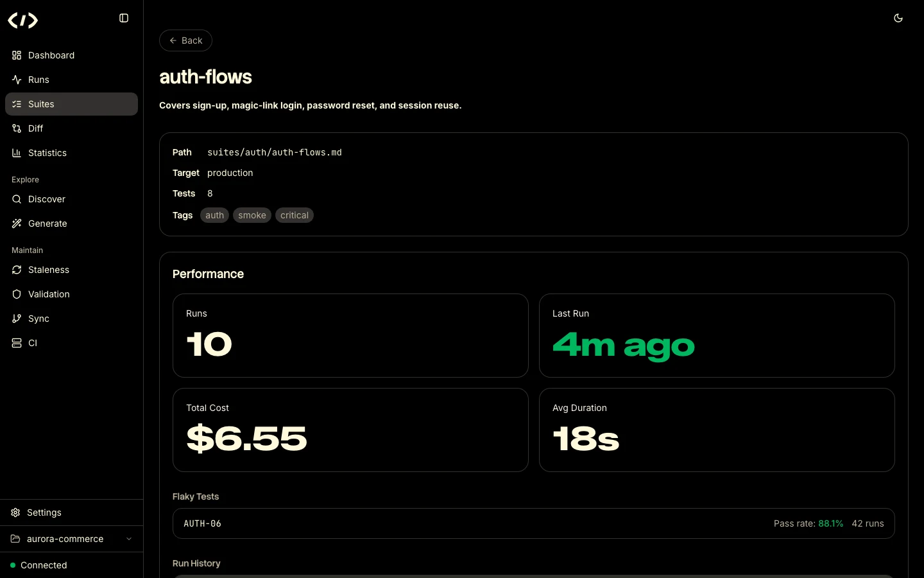Viewport: 924px width, 578px height.
Task: Toggle dark mode with the moon icon
Action: pos(898,18)
